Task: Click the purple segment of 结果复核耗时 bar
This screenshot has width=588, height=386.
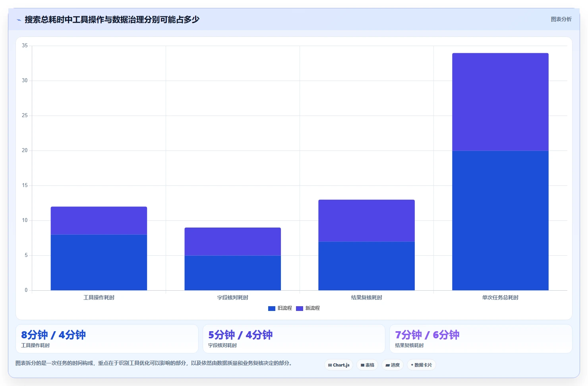Action: coord(367,220)
